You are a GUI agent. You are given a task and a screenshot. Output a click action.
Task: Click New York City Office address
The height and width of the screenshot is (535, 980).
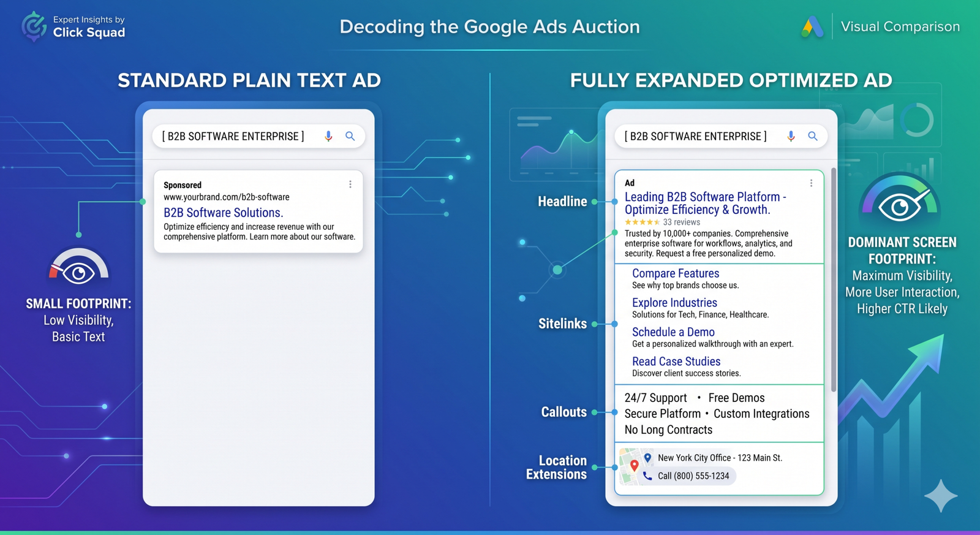click(x=720, y=458)
